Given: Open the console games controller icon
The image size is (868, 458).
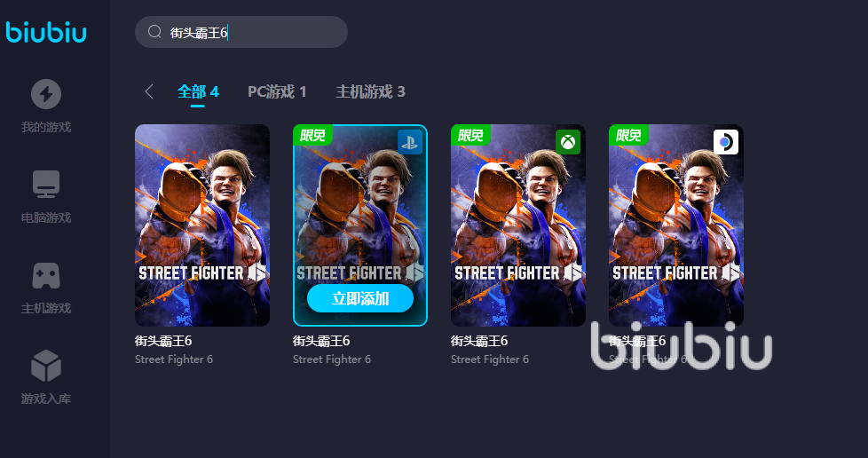Looking at the screenshot, I should pos(46,275).
